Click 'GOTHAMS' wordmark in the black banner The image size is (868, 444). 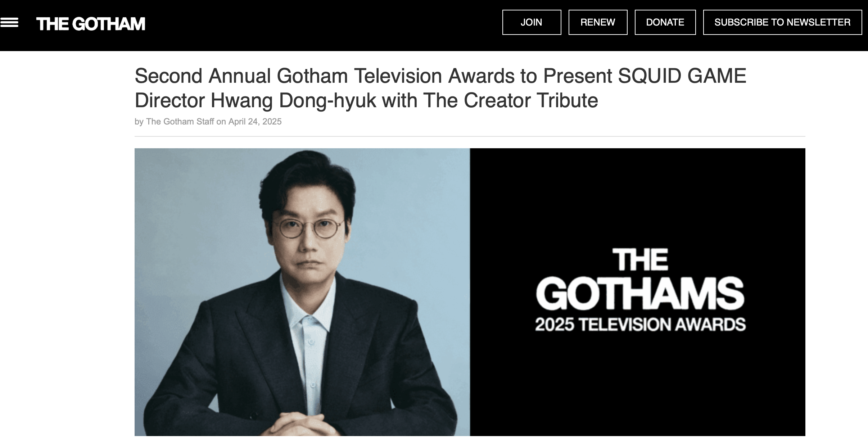(x=640, y=294)
